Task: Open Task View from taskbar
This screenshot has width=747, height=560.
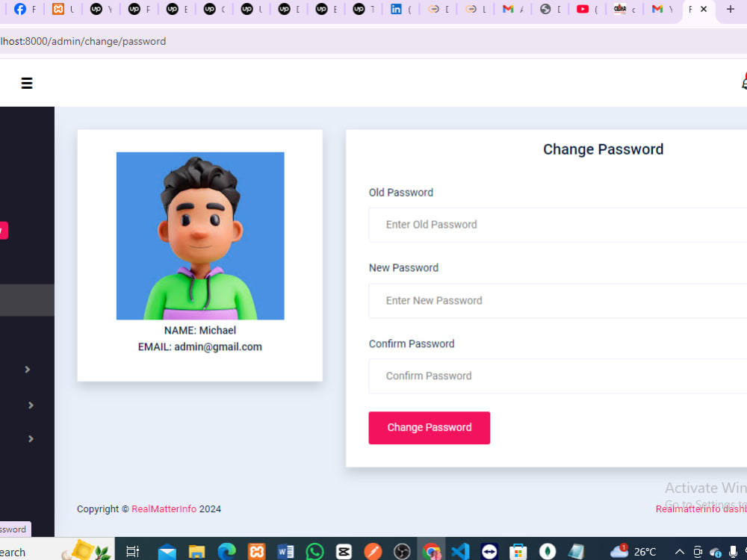Action: pos(132,552)
